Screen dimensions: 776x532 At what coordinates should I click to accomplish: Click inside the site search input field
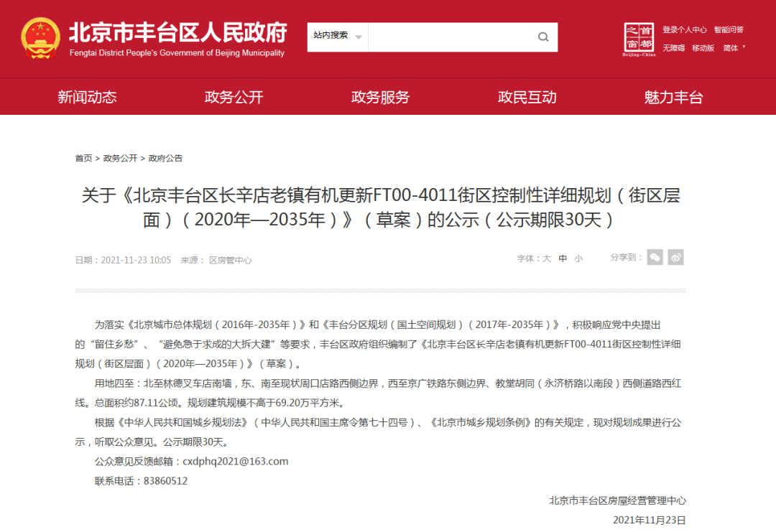(448, 37)
